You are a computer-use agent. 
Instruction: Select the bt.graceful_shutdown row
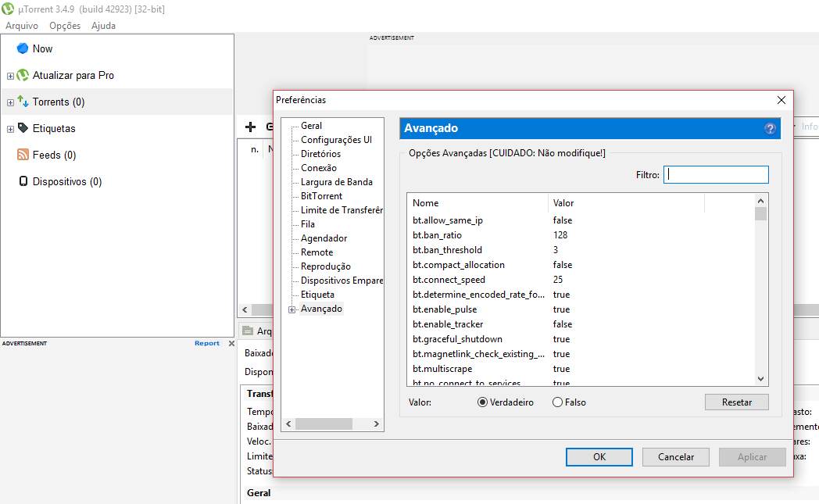point(581,339)
